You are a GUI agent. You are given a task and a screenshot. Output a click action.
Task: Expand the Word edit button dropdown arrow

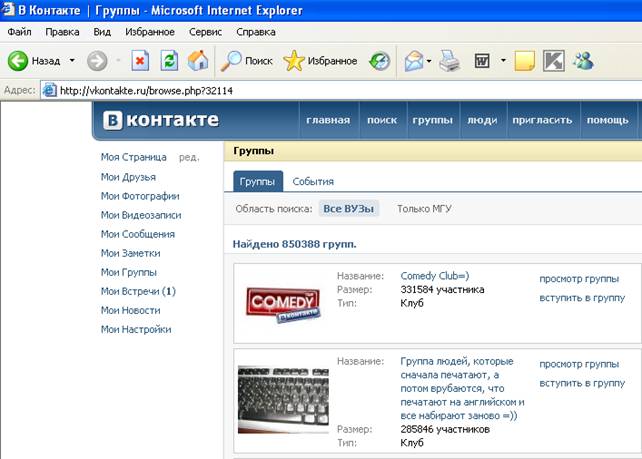tap(499, 61)
